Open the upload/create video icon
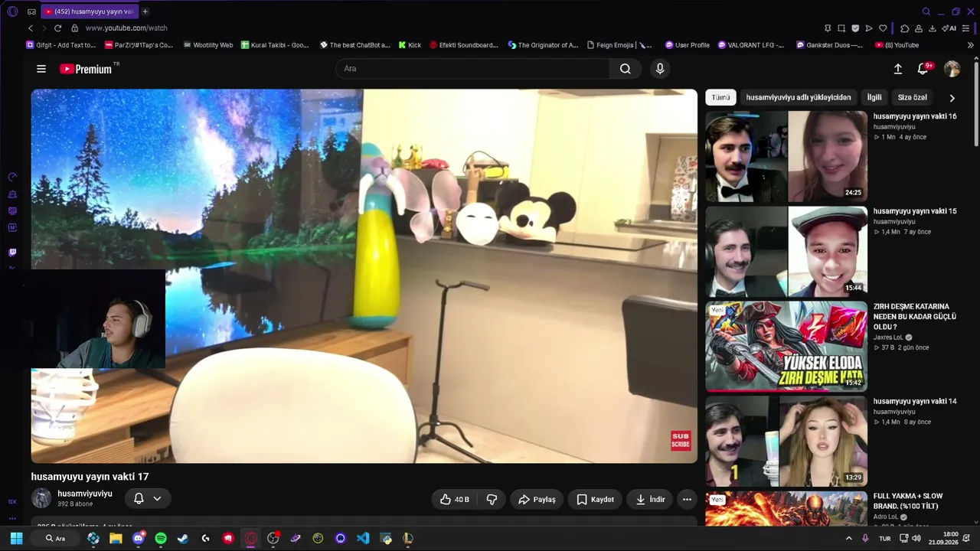The height and width of the screenshot is (551, 980). pos(898,69)
